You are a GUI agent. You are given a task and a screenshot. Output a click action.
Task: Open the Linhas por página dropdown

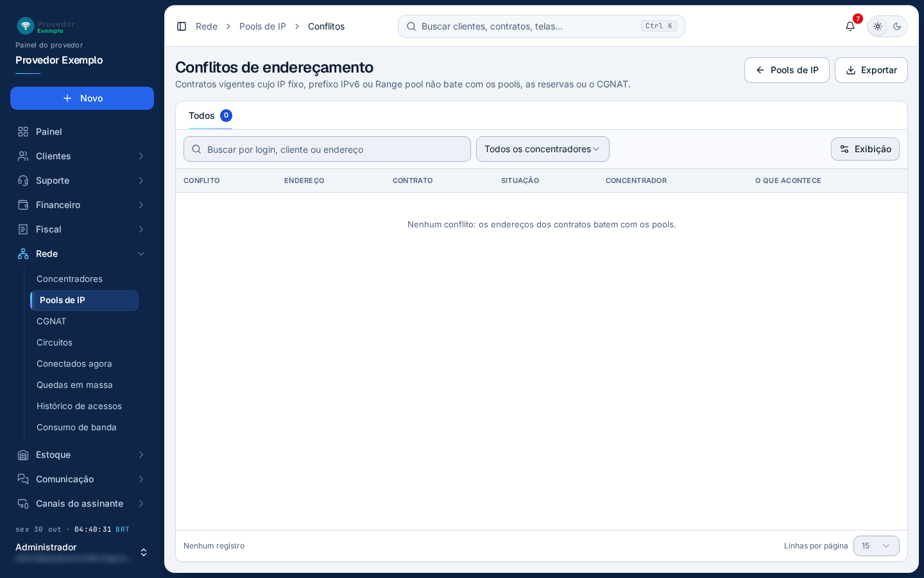click(877, 546)
